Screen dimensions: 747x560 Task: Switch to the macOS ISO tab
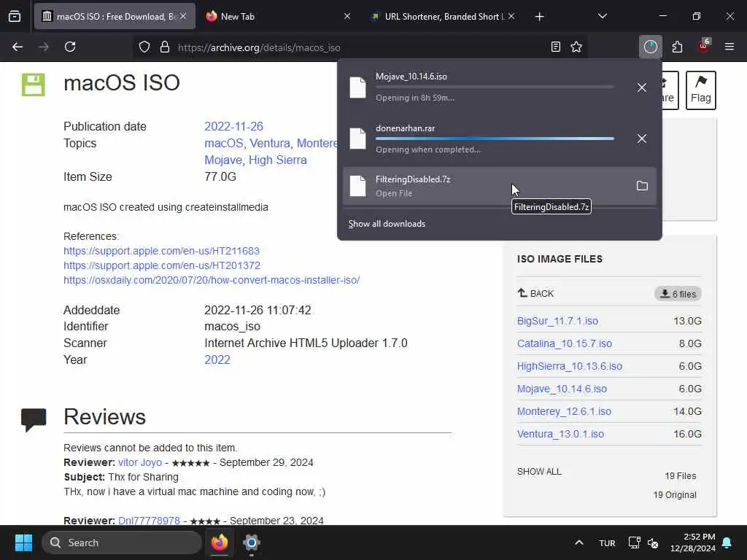point(115,16)
